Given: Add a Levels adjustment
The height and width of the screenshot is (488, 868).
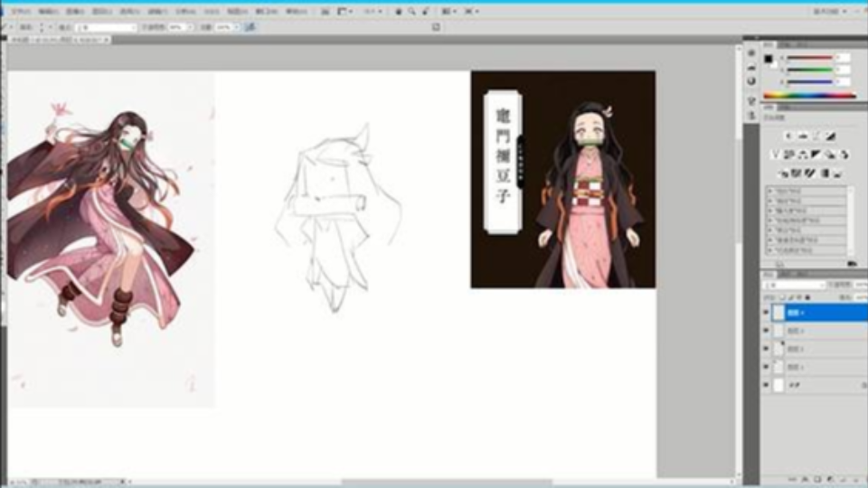Looking at the screenshot, I should click(803, 136).
